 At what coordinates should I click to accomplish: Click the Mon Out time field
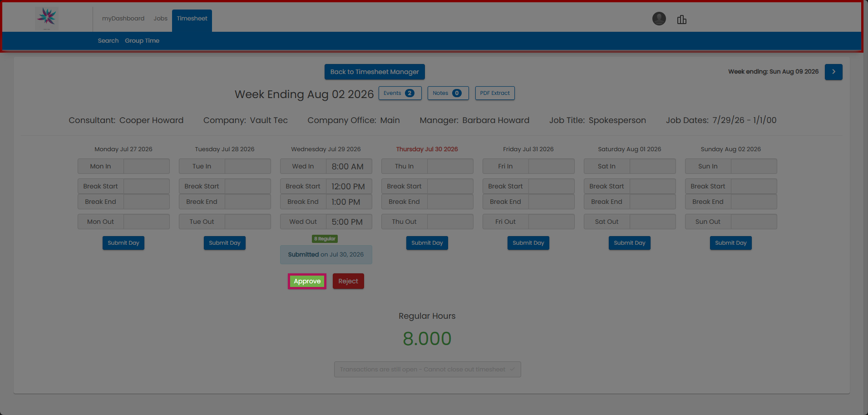146,222
